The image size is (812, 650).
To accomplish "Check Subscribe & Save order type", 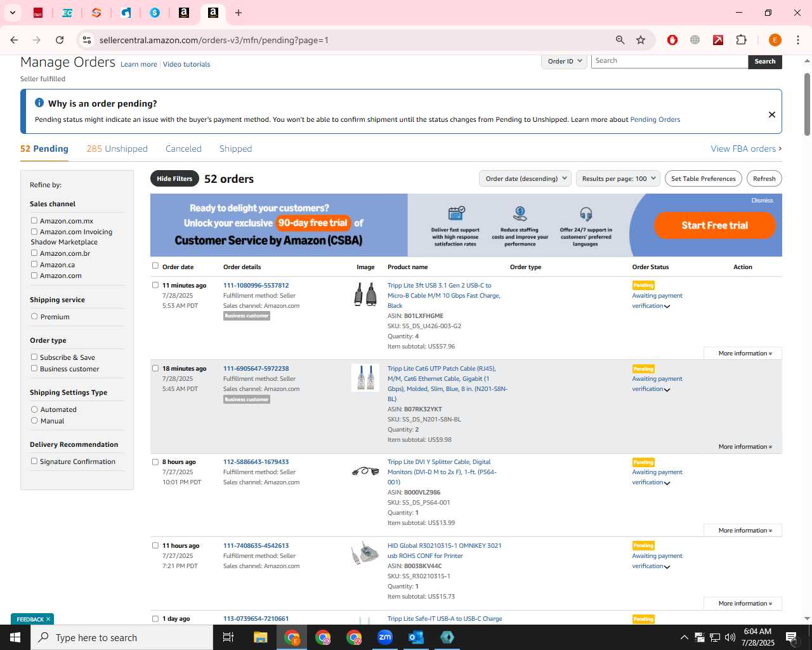I will pos(34,357).
